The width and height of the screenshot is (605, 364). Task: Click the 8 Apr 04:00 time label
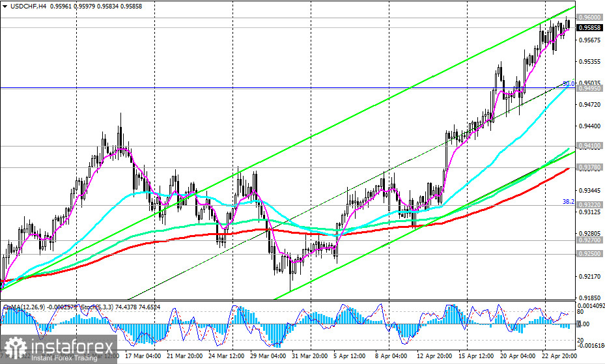pyautogui.click(x=391, y=356)
